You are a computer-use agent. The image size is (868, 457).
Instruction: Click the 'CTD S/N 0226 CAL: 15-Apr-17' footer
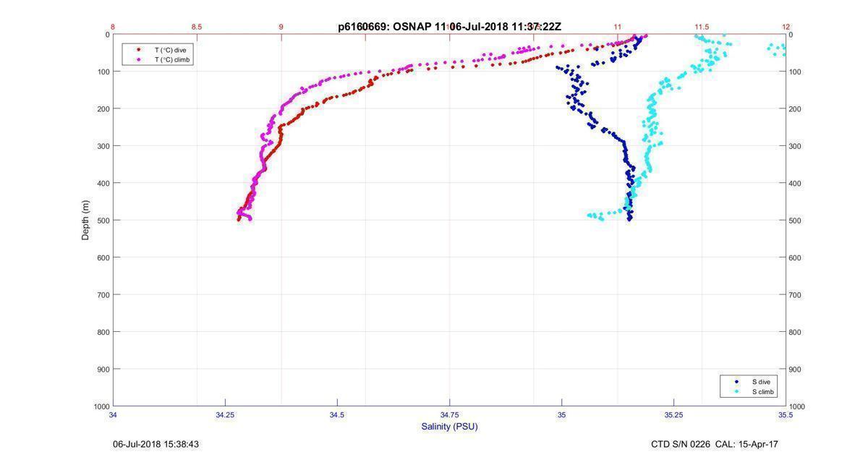(x=715, y=444)
